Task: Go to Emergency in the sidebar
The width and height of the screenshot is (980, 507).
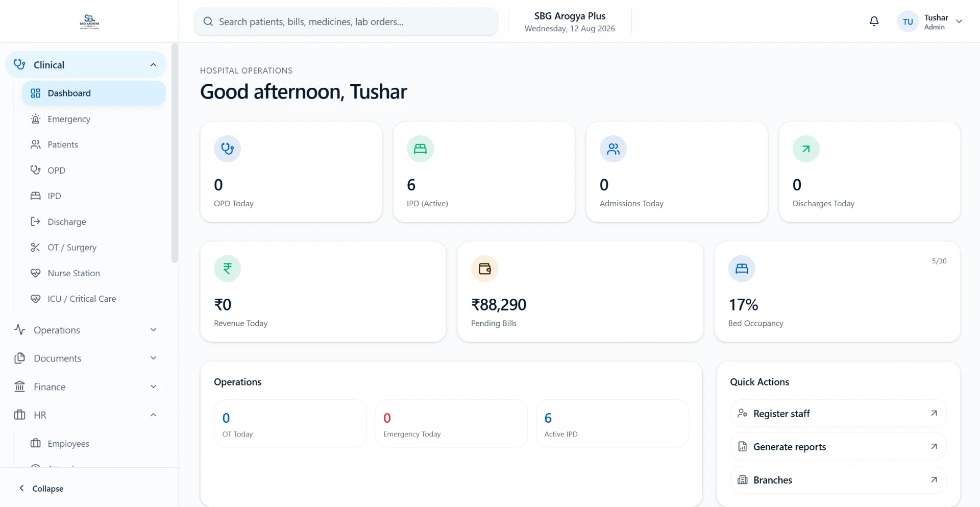Action: point(94,119)
